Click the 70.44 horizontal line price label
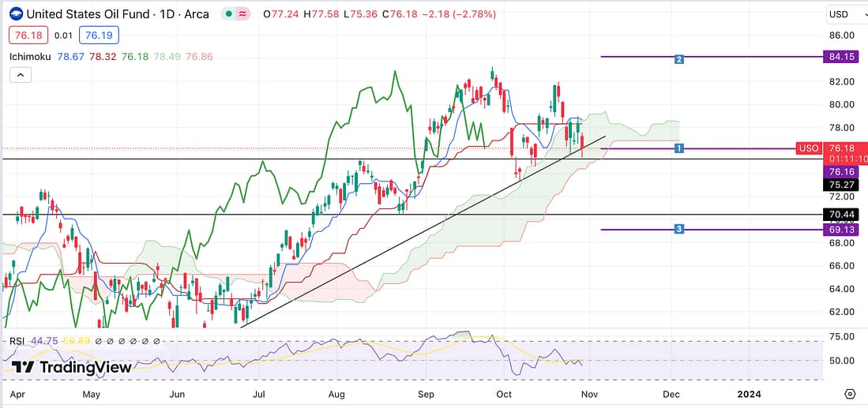 coord(841,214)
